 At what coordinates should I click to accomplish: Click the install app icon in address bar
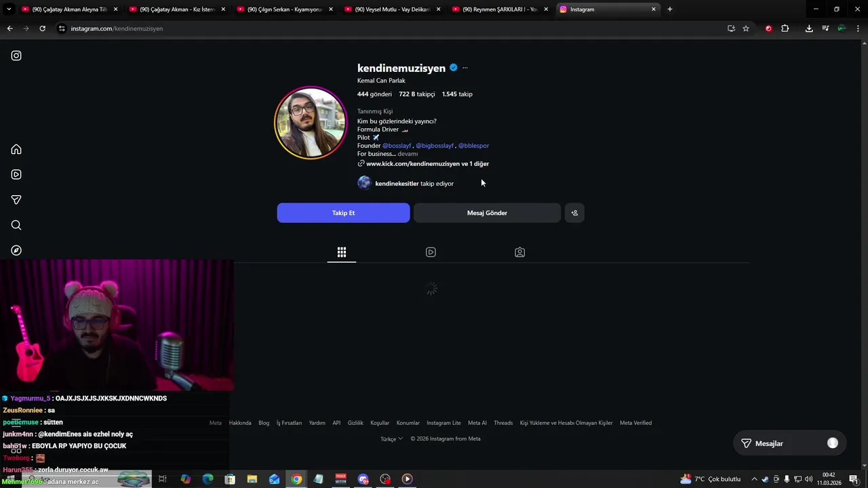point(731,28)
